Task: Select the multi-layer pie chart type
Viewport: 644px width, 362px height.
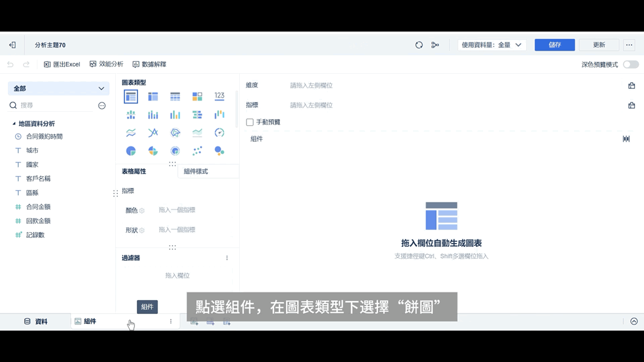Action: 175,151
